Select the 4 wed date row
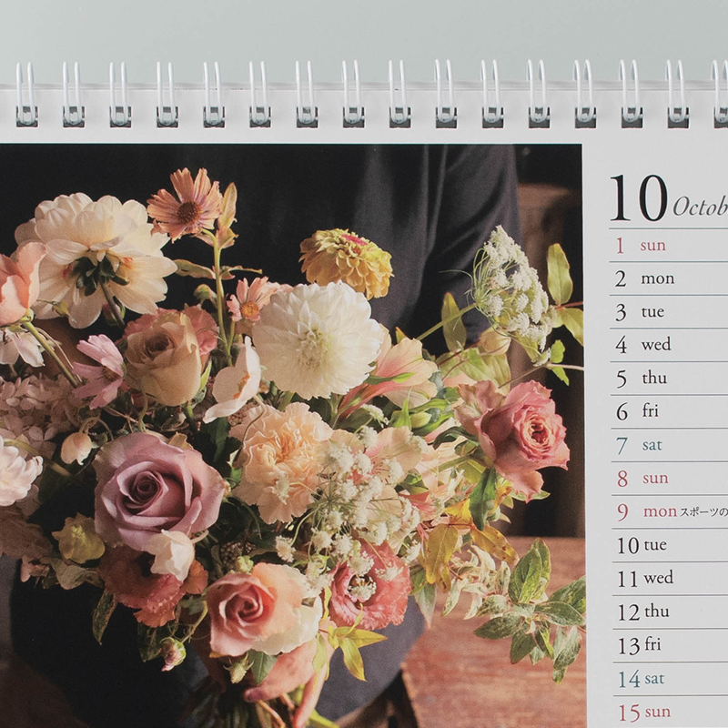 click(x=669, y=345)
